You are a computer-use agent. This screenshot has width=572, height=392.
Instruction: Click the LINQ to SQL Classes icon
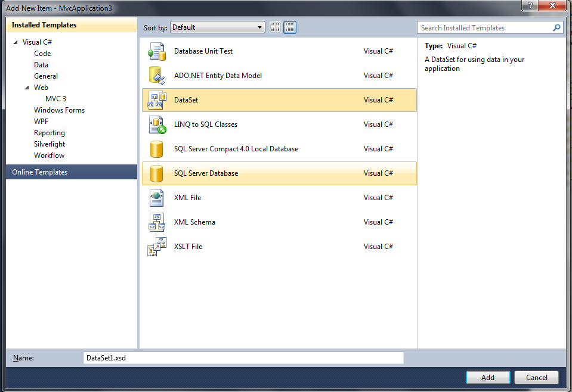(x=157, y=125)
